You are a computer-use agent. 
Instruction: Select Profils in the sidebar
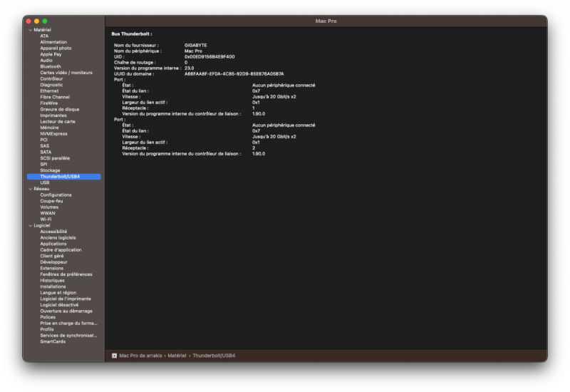(x=47, y=329)
